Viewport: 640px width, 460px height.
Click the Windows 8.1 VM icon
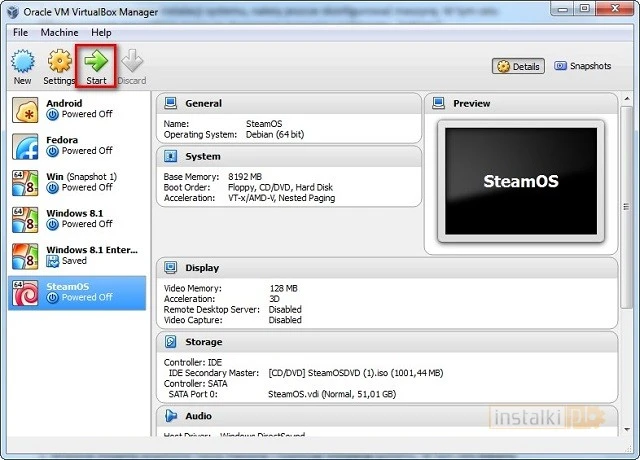pyautogui.click(x=25, y=220)
